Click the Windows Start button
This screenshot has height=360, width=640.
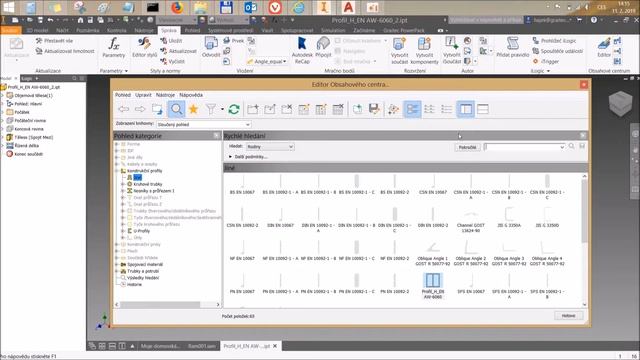[x=8, y=7]
